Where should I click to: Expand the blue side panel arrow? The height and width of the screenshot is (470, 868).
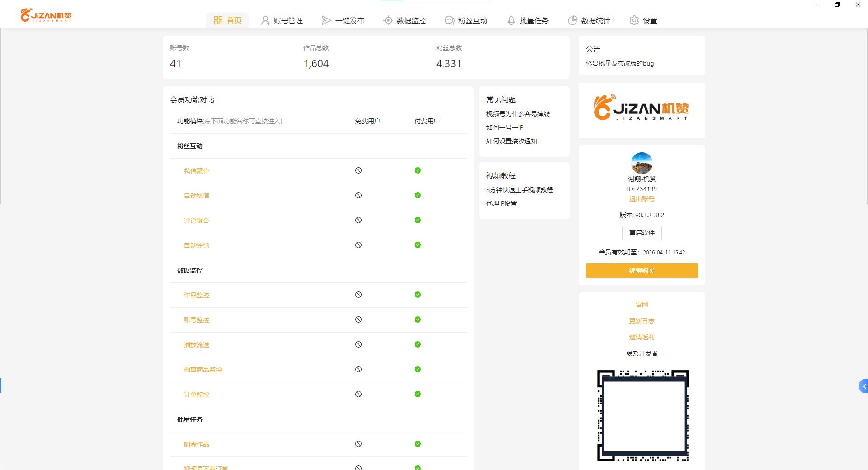pyautogui.click(x=863, y=386)
